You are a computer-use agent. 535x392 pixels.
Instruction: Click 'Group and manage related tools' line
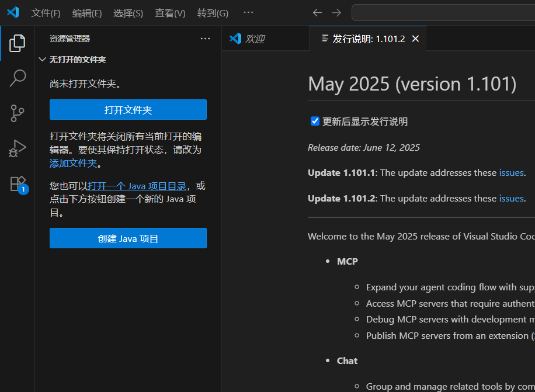tap(450, 387)
